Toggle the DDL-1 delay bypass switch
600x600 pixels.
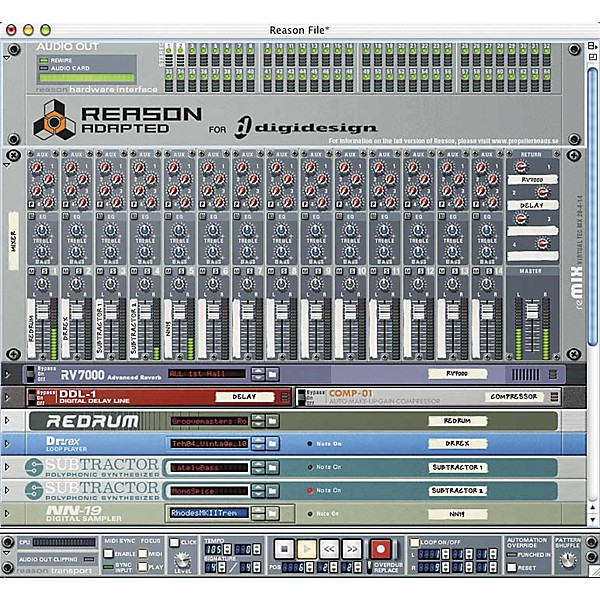(x=32, y=397)
